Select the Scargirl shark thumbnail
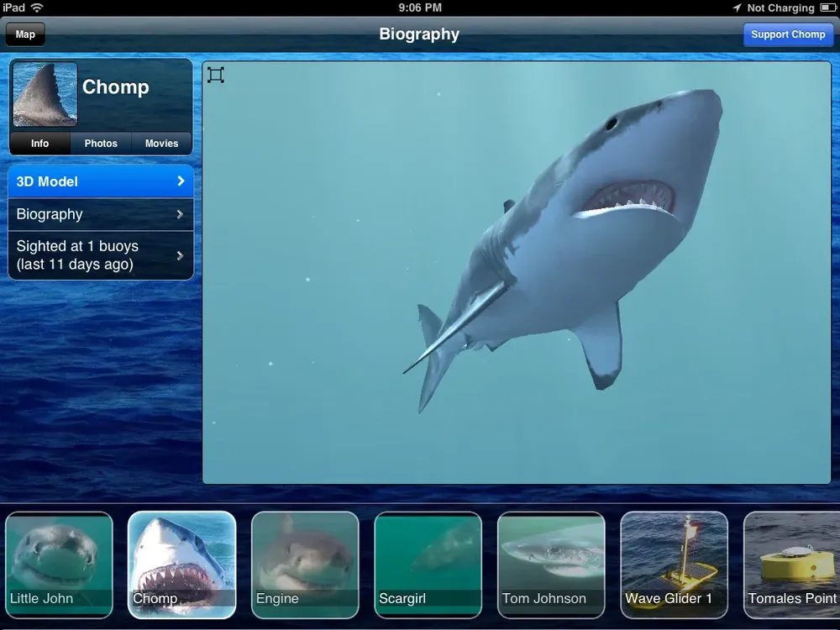 coord(428,564)
